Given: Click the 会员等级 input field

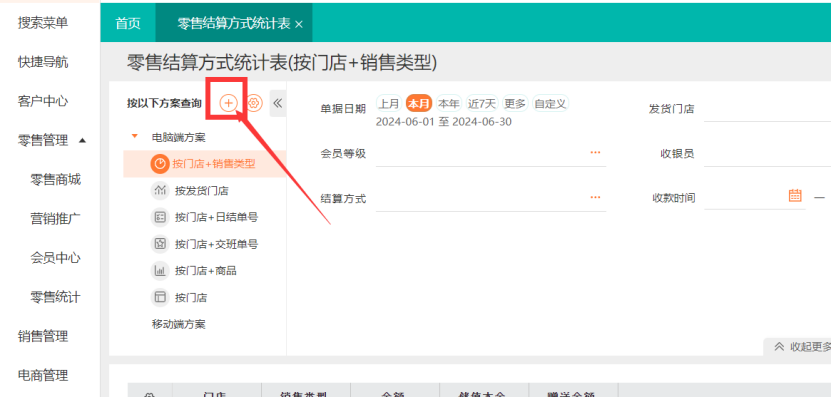Looking at the screenshot, I should [491, 153].
